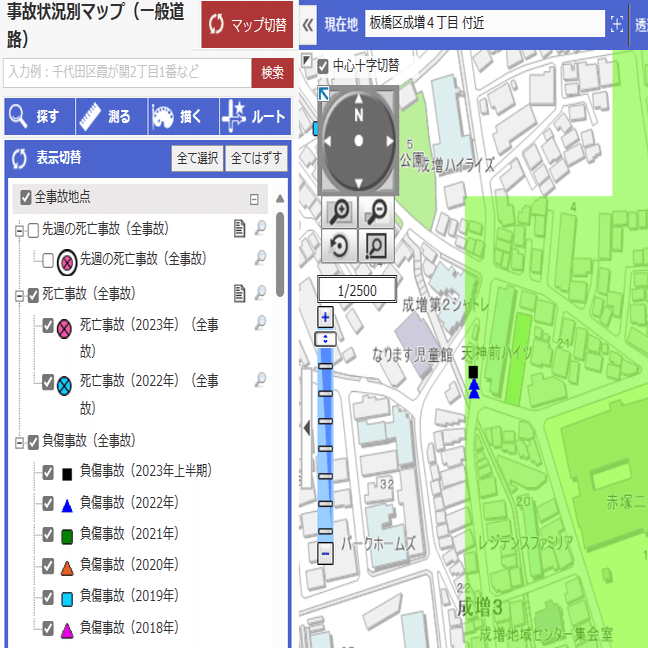Open the 測る measure tool

(x=111, y=117)
